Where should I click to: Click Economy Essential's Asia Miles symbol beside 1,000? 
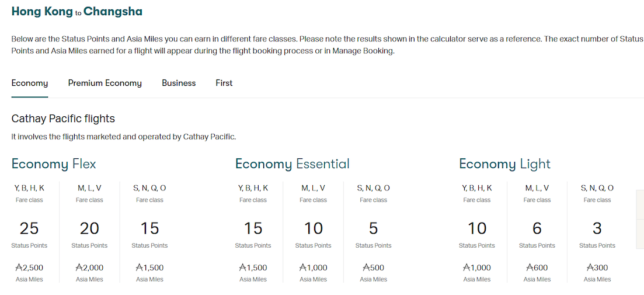point(302,268)
